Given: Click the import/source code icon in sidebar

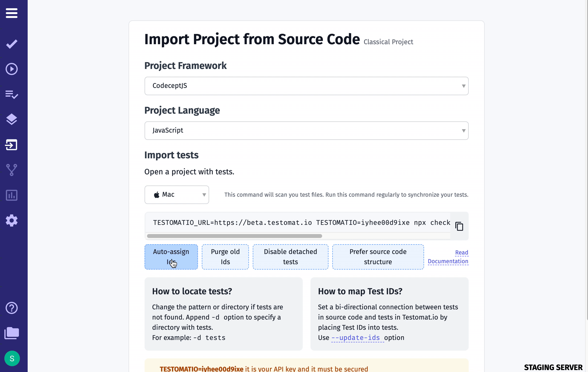Looking at the screenshot, I should click(12, 144).
